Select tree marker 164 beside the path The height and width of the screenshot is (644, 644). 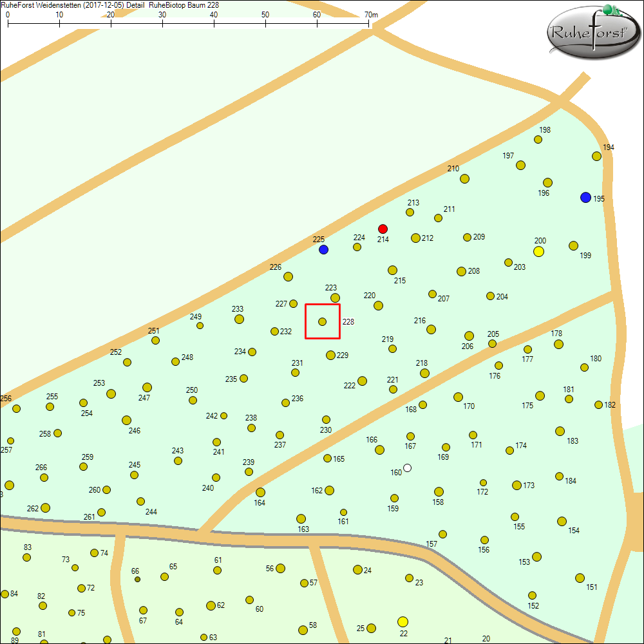coord(260,492)
